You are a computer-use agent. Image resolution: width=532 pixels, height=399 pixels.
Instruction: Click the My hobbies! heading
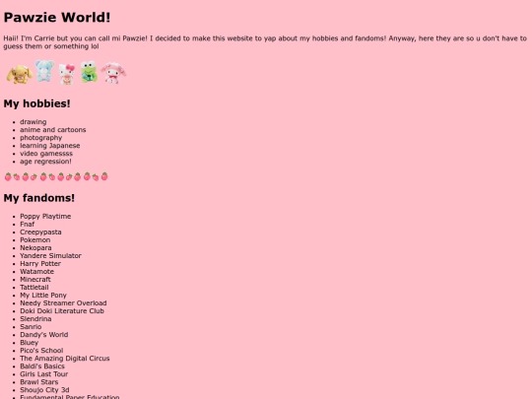[37, 103]
